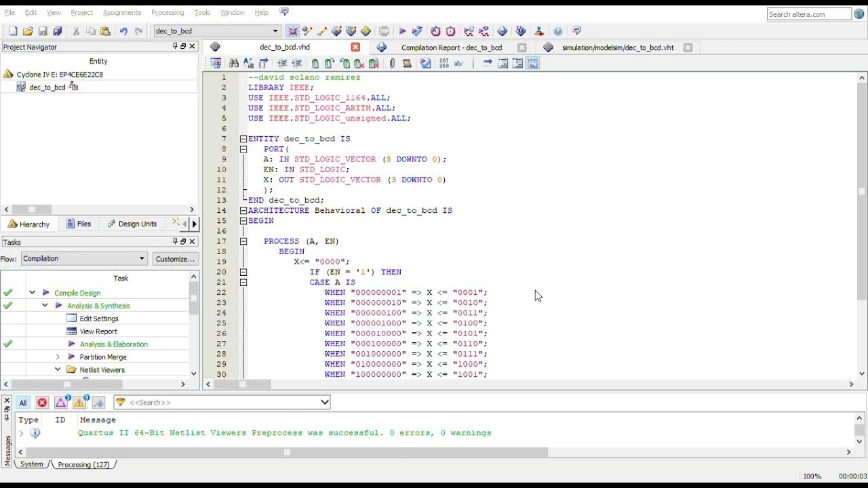Click the Help globe icon in toolbar
868x488 pixels.
pyautogui.click(x=557, y=31)
